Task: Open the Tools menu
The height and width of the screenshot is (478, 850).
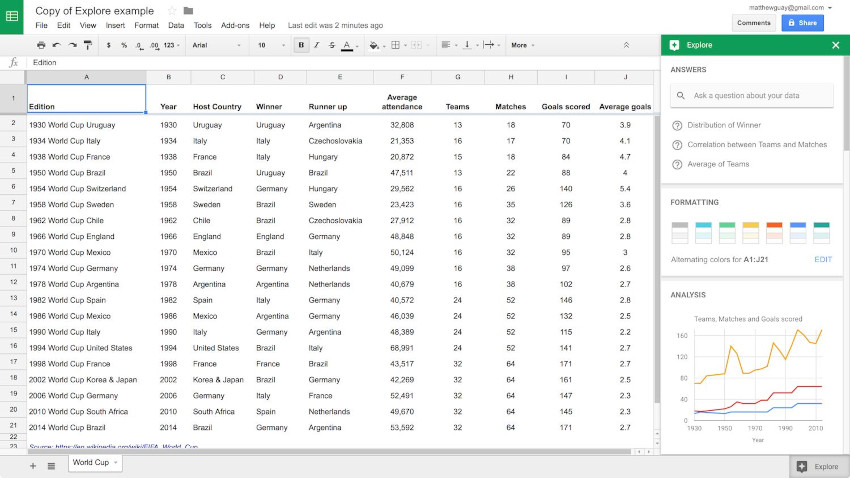Action: pos(202,25)
